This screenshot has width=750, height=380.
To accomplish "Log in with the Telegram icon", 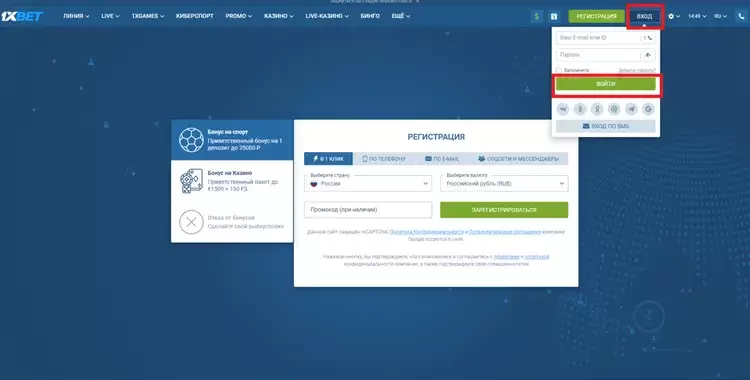I will (631, 109).
